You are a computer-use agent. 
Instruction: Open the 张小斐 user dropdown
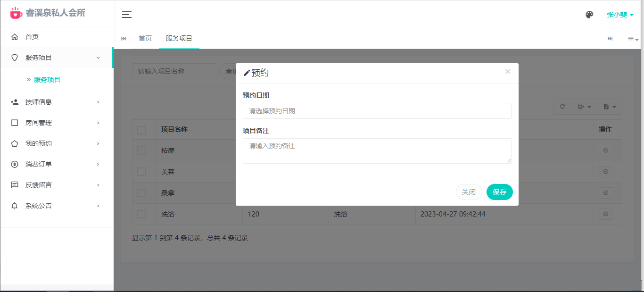(620, 15)
